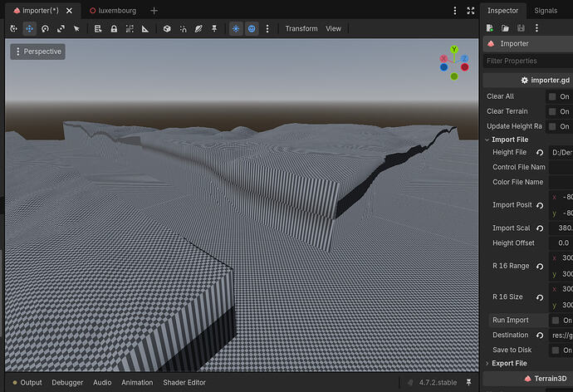The height and width of the screenshot is (392, 573).
Task: Save the resource with Inspector disk icon
Action: (x=521, y=27)
